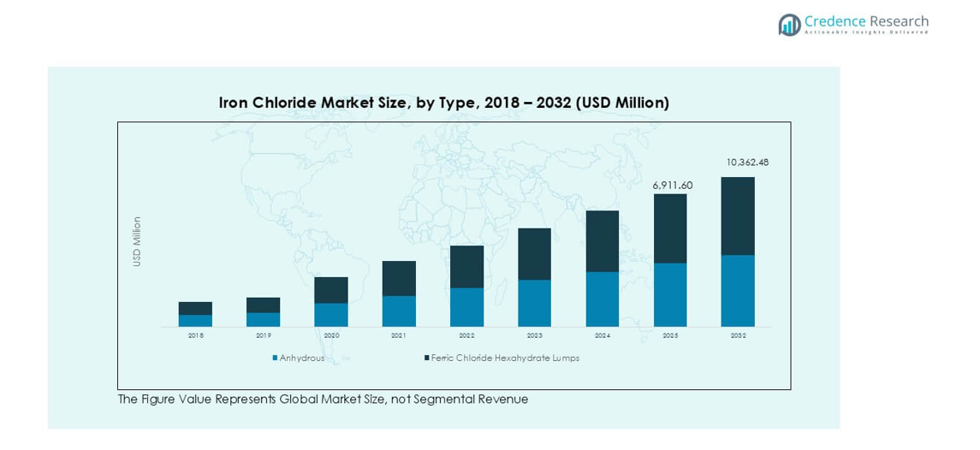Click the Ferric Chloride Hexahydrate Lumps legend swatch
The height and width of the screenshot is (450, 980).
(426, 358)
